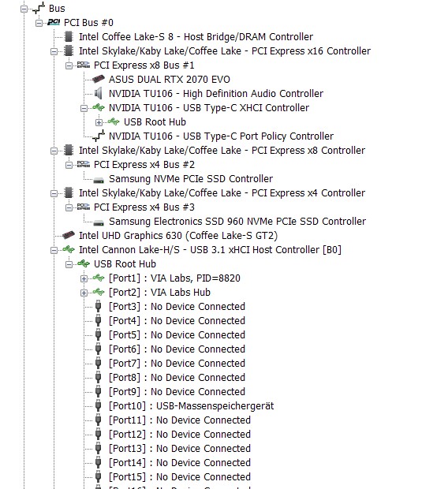Click the speaker icon for NVIDIA TU106 audio controller
Image resolution: width=448 pixels, height=489 pixels.
99,94
